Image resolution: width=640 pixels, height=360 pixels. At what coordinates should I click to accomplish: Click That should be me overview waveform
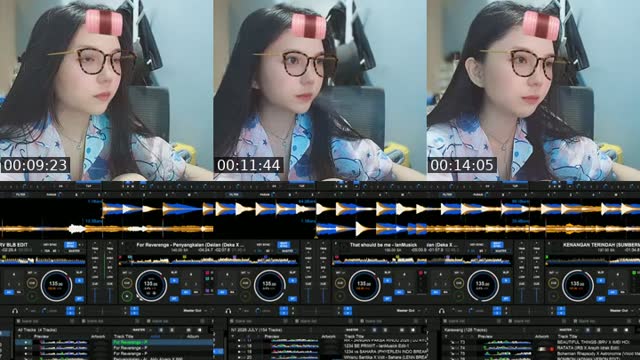pos(422,260)
